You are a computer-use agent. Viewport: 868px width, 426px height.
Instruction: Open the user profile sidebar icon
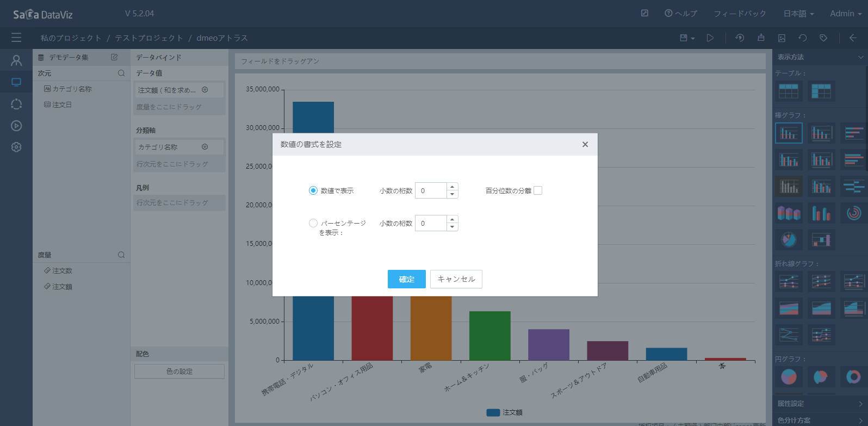(x=16, y=60)
